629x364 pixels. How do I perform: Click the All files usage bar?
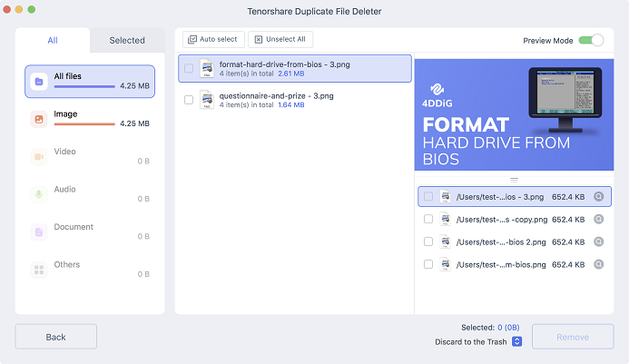click(84, 86)
